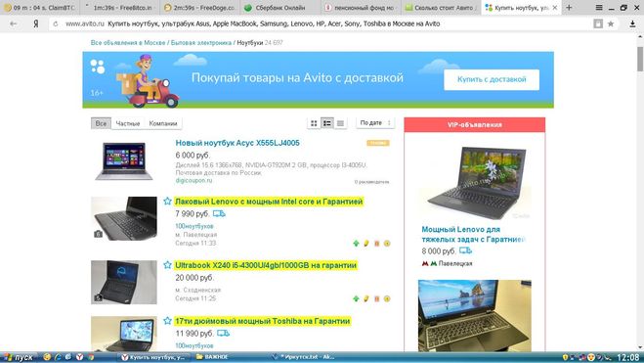
Task: Click Купить с доставкой banner button
Action: (492, 79)
